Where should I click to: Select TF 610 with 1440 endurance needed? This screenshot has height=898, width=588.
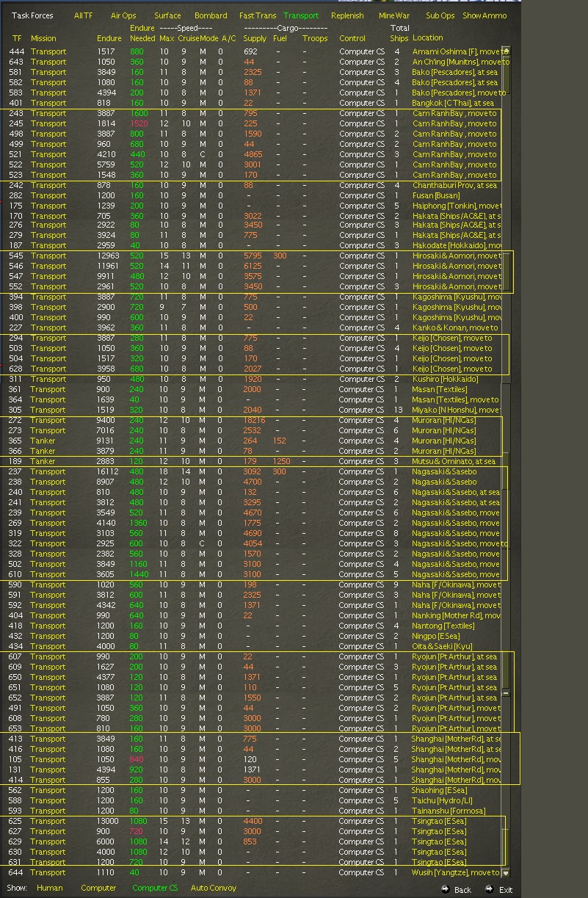(255, 574)
